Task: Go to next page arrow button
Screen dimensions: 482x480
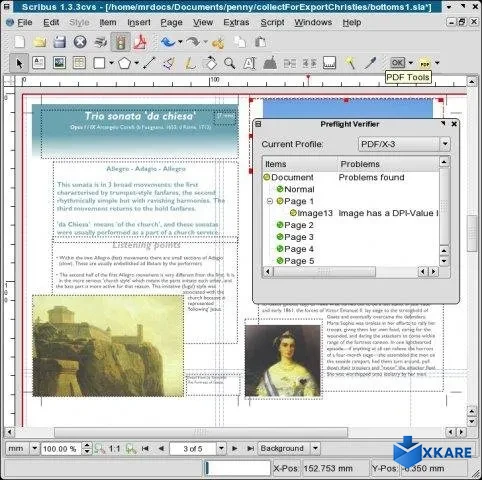Action: point(235,449)
